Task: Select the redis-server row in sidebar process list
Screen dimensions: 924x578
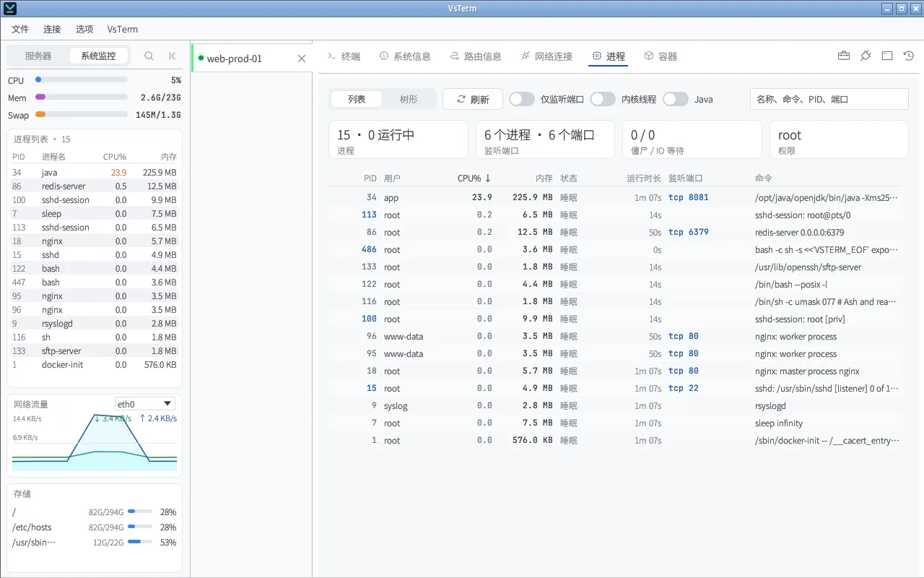Action: pos(95,186)
